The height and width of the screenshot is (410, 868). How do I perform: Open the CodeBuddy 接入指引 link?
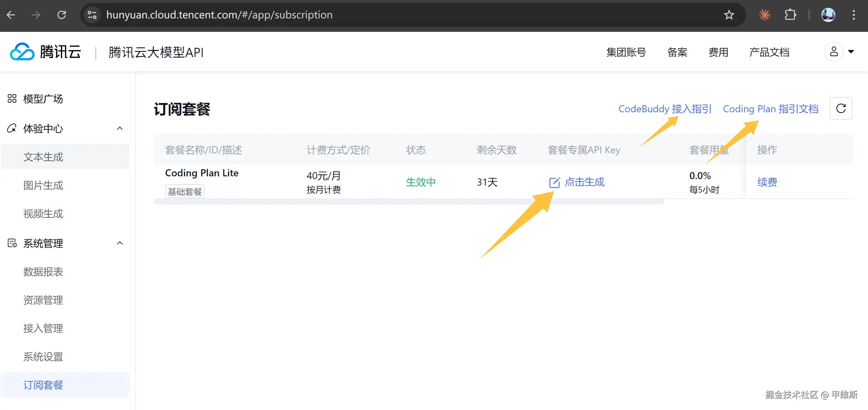click(665, 109)
